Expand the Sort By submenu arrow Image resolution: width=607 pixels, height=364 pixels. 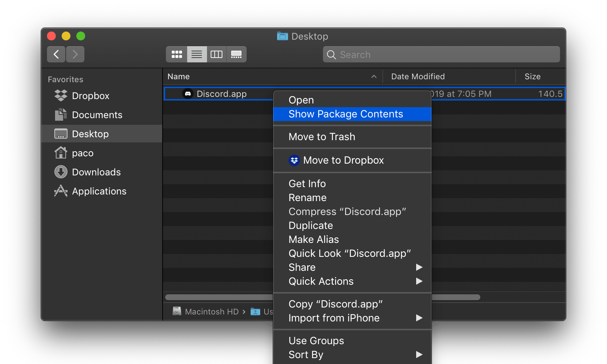(419, 354)
